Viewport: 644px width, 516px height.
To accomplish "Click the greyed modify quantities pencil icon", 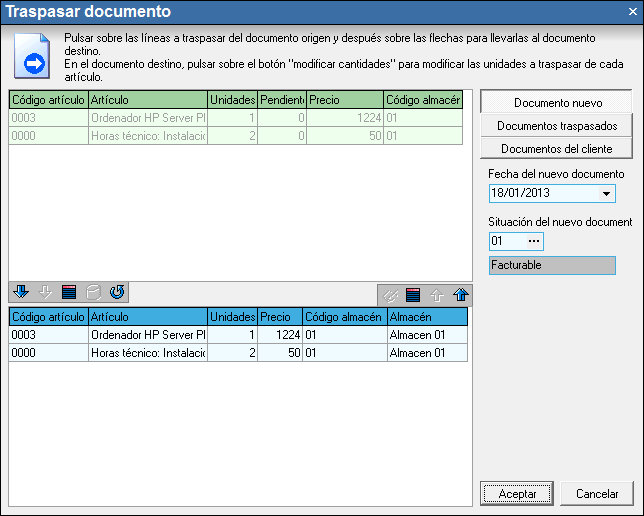I will point(390,295).
